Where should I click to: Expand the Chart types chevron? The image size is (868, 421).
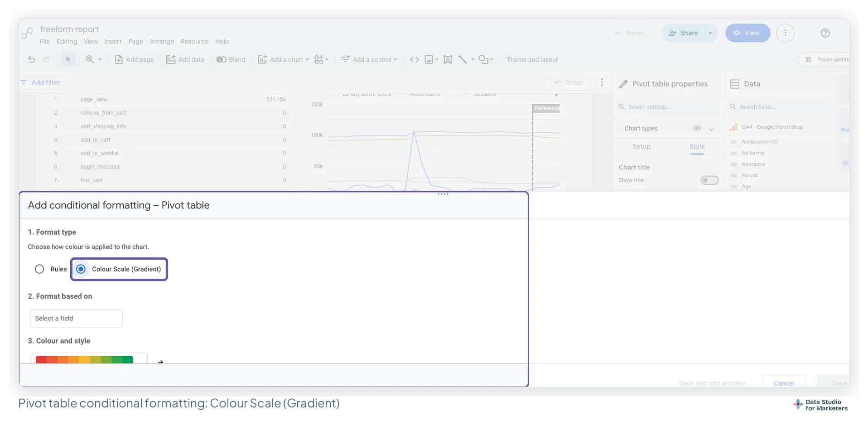(711, 129)
